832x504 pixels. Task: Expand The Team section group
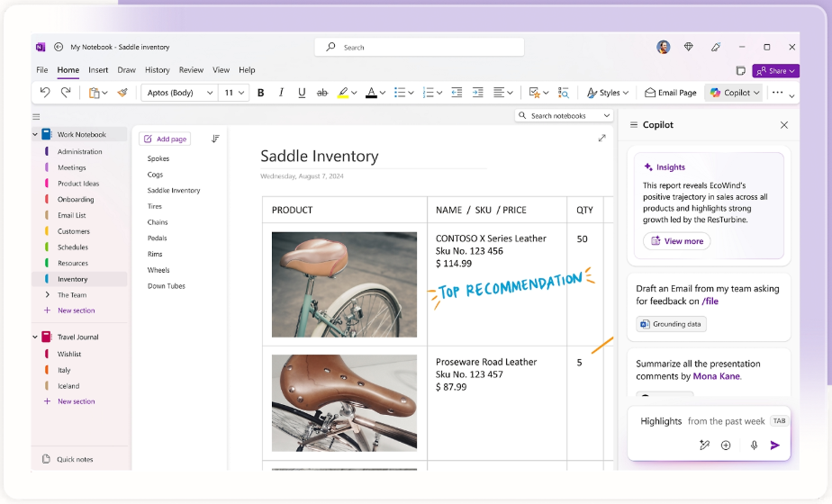(47, 295)
